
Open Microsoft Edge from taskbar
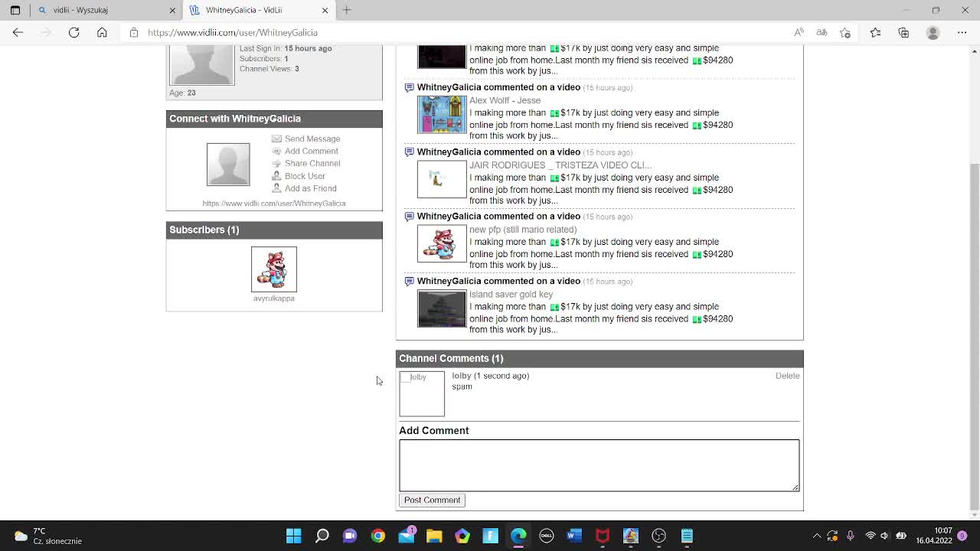[518, 536]
